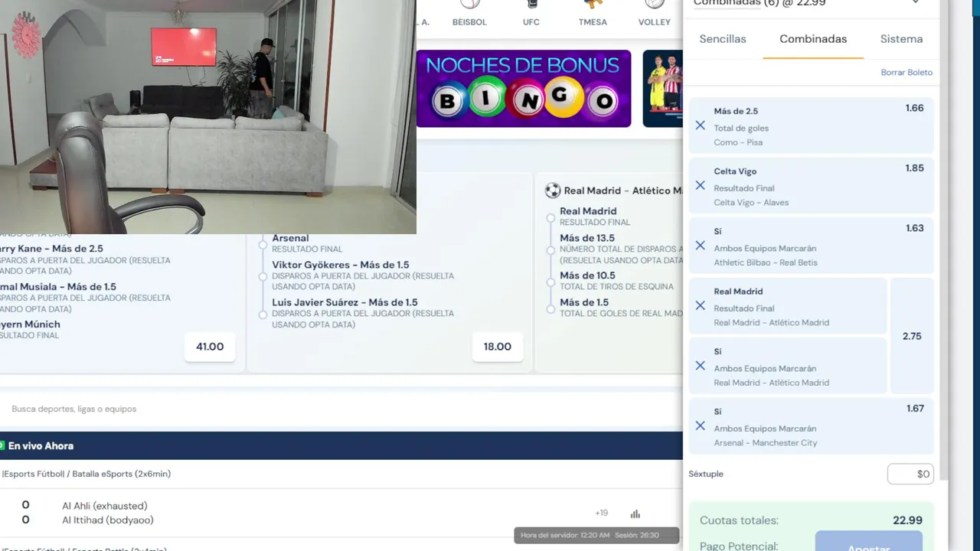Click the soccer ball icon beside Real Madrid - Atlético
Image resolution: width=980 pixels, height=551 pixels.
point(553,191)
